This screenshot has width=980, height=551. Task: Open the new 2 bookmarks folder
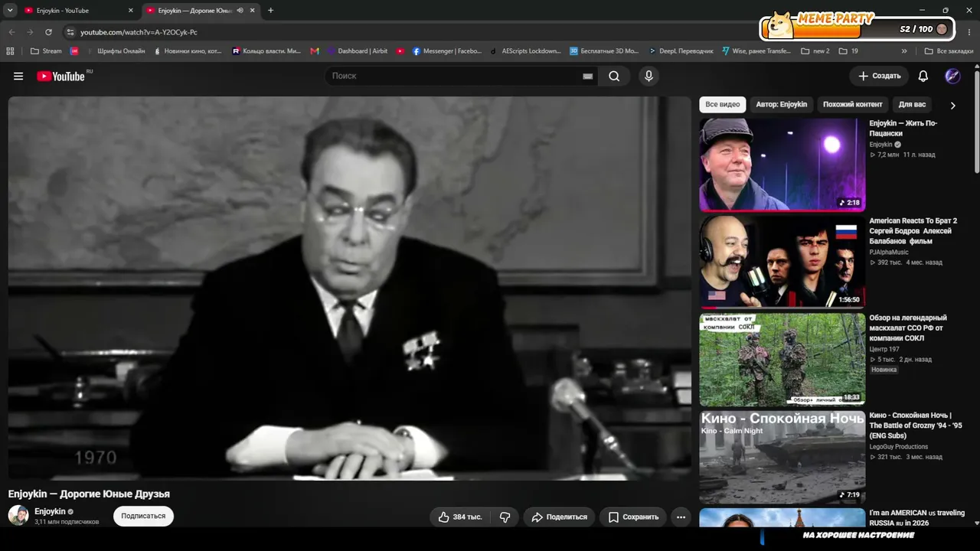point(815,51)
